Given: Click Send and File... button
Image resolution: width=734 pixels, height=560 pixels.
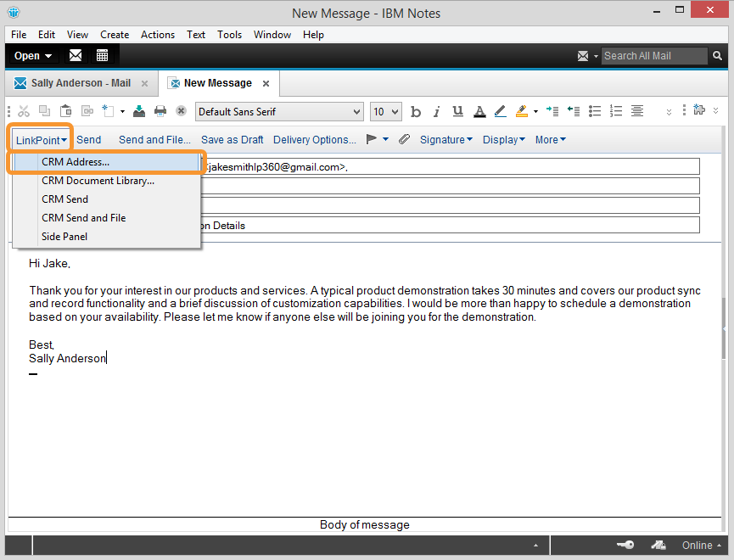Looking at the screenshot, I should 154,139.
